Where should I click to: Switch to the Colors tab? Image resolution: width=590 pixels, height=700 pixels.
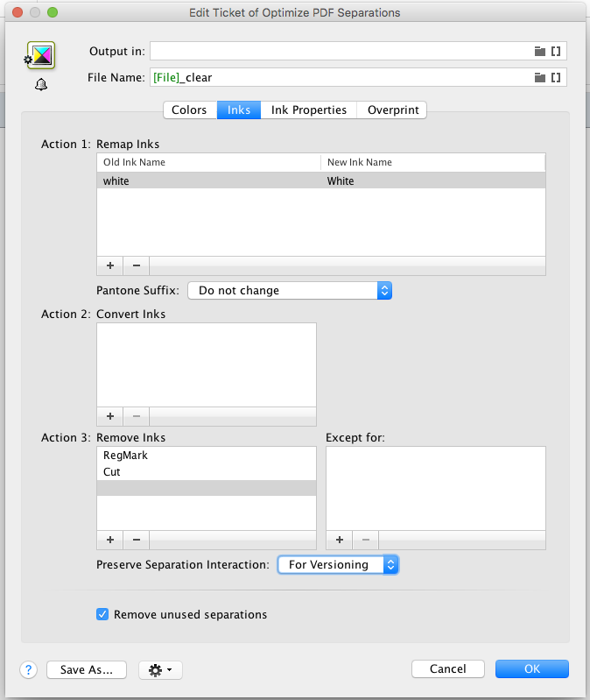pyautogui.click(x=189, y=110)
